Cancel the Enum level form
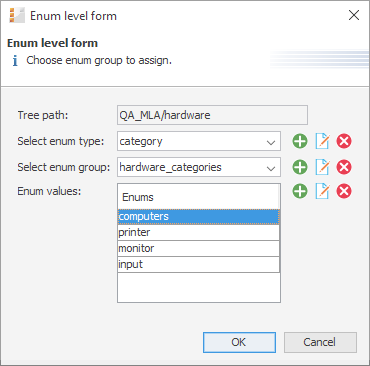 pyautogui.click(x=320, y=342)
